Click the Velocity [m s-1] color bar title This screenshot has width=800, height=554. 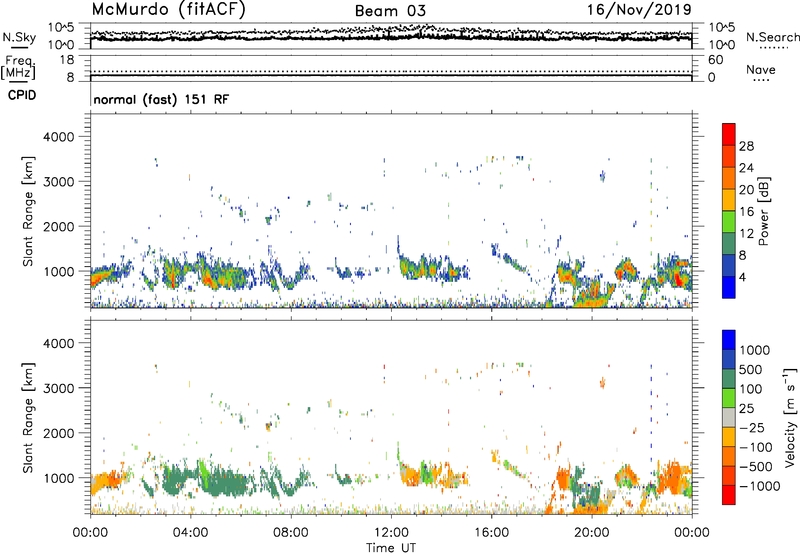click(791, 417)
